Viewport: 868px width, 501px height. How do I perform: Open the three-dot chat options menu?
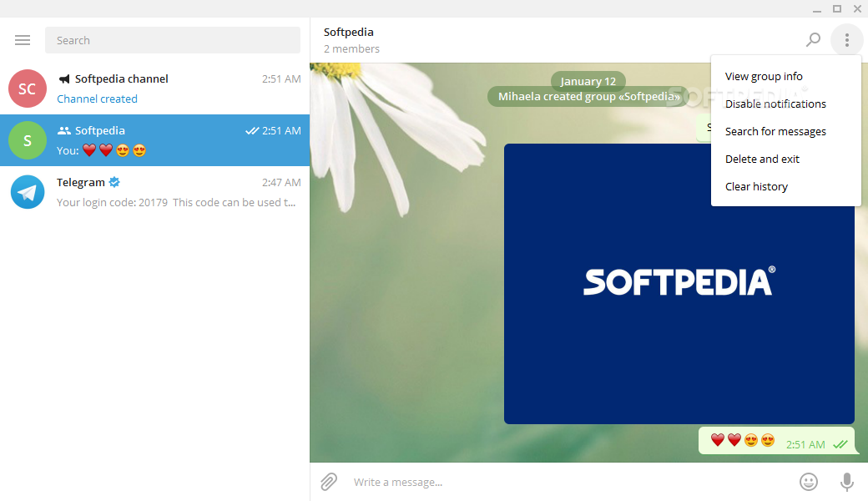[846, 40]
